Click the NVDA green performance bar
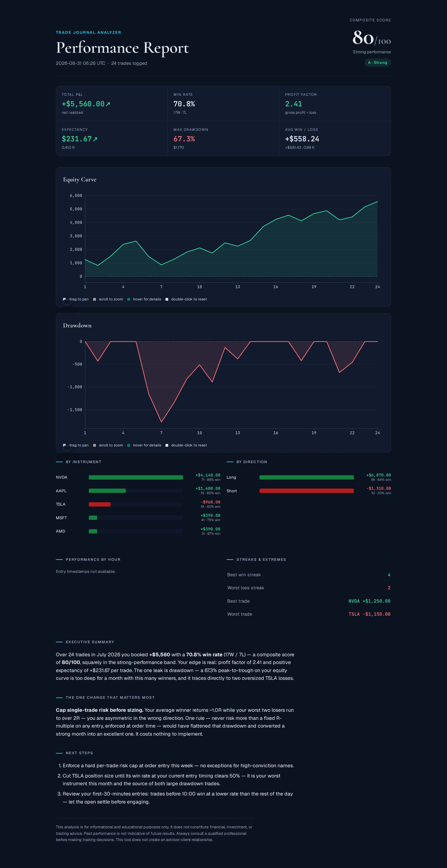The width and height of the screenshot is (447, 868). pyautogui.click(x=136, y=477)
